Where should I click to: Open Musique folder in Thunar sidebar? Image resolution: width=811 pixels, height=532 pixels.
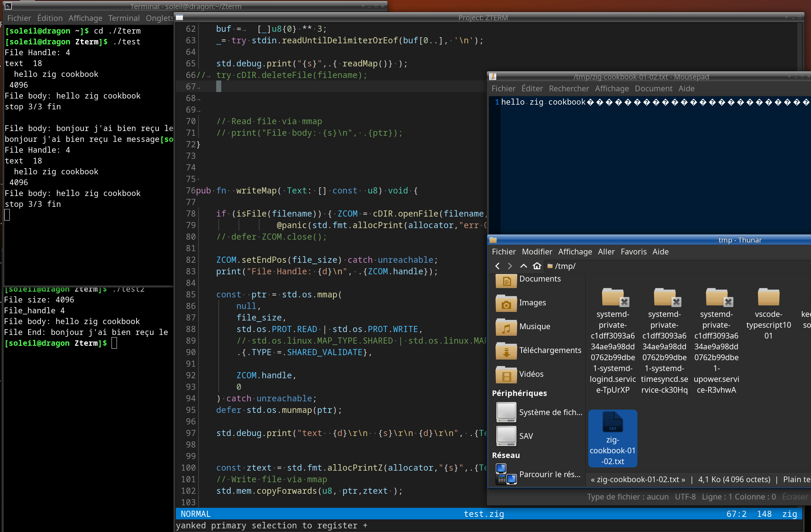tap(523, 327)
